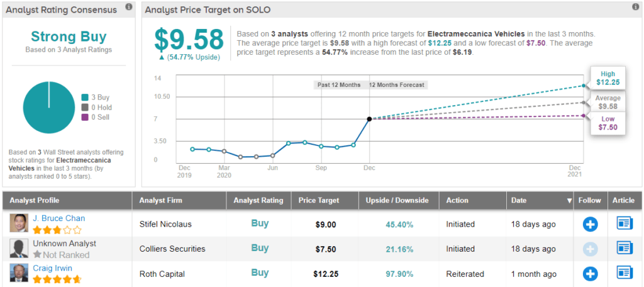Open article for Stifel Nicolaus rating

(x=623, y=223)
